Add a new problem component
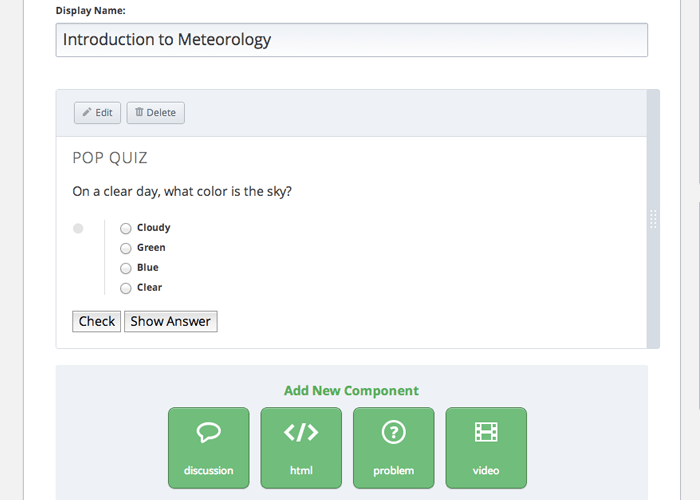The image size is (700, 500). click(x=393, y=448)
